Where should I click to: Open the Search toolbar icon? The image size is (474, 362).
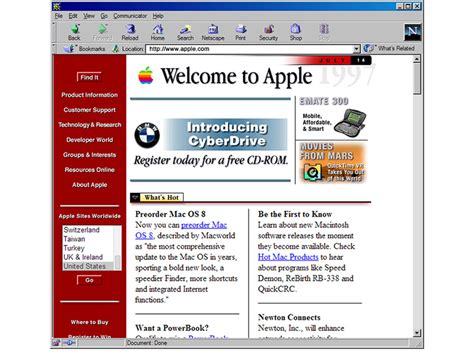coord(185,32)
